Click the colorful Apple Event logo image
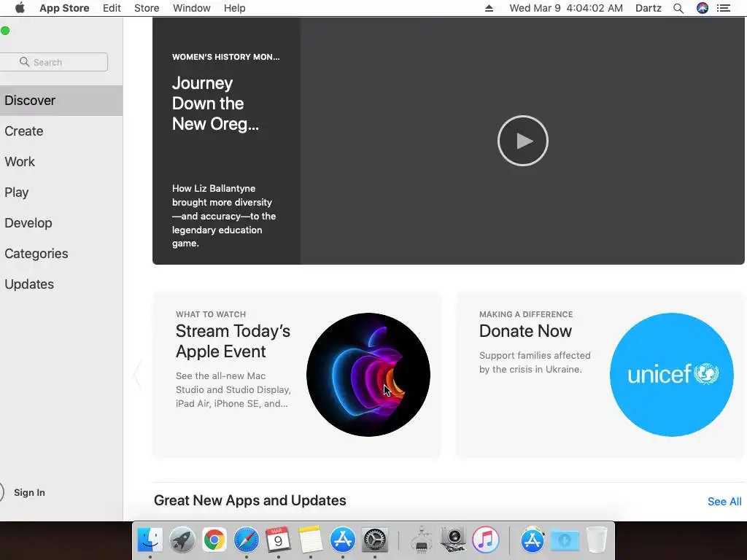 [368, 374]
